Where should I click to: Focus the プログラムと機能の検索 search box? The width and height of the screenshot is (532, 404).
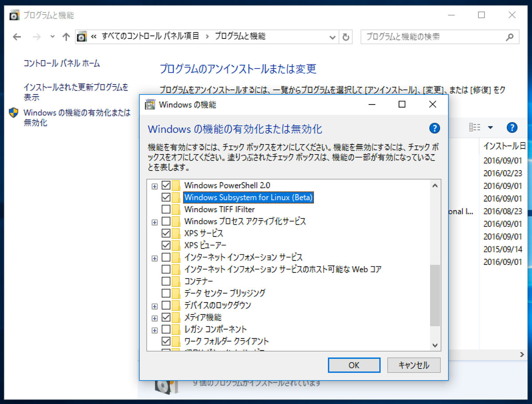(x=440, y=37)
